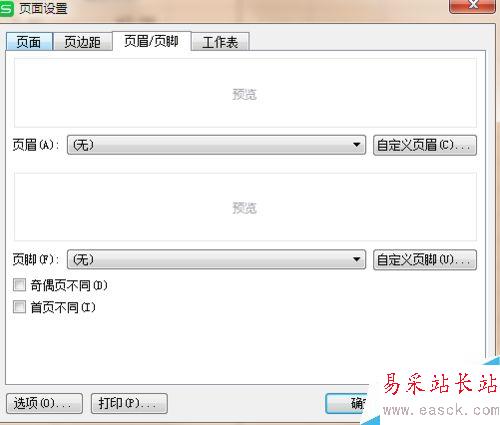Screen dimensions: 500x425
Task: Click the 打印(P) button
Action: [x=129, y=403]
